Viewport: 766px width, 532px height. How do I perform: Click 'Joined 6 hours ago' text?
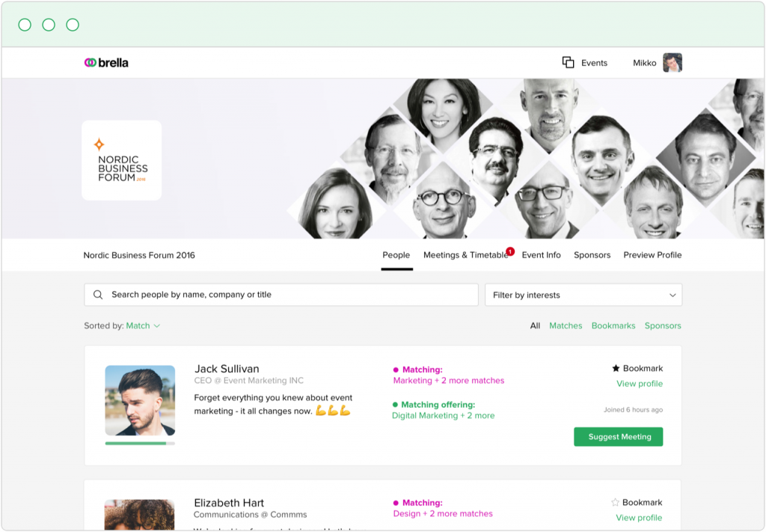633,410
